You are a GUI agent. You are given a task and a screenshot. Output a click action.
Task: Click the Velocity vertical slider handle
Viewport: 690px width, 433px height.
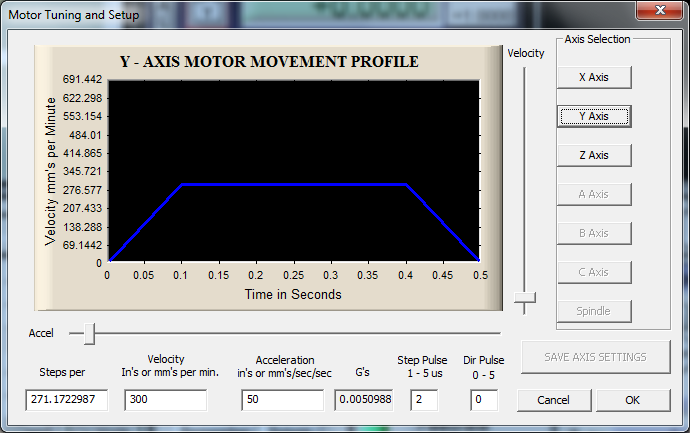coord(525,298)
